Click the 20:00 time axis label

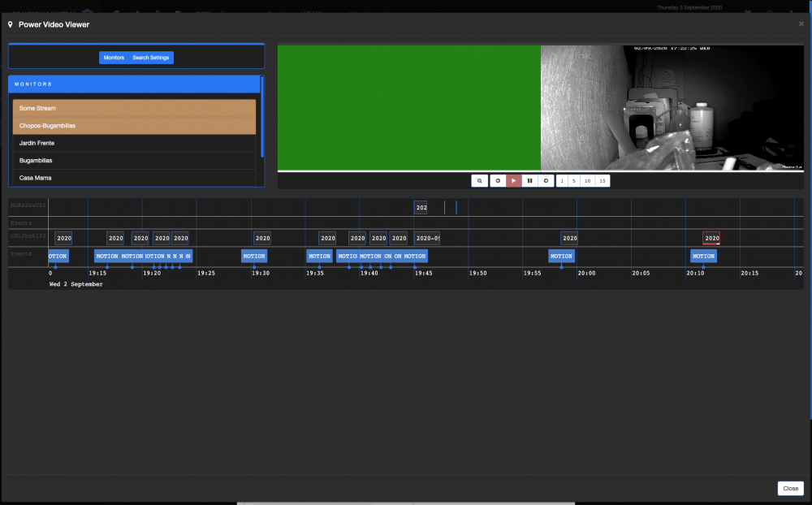pyautogui.click(x=586, y=274)
